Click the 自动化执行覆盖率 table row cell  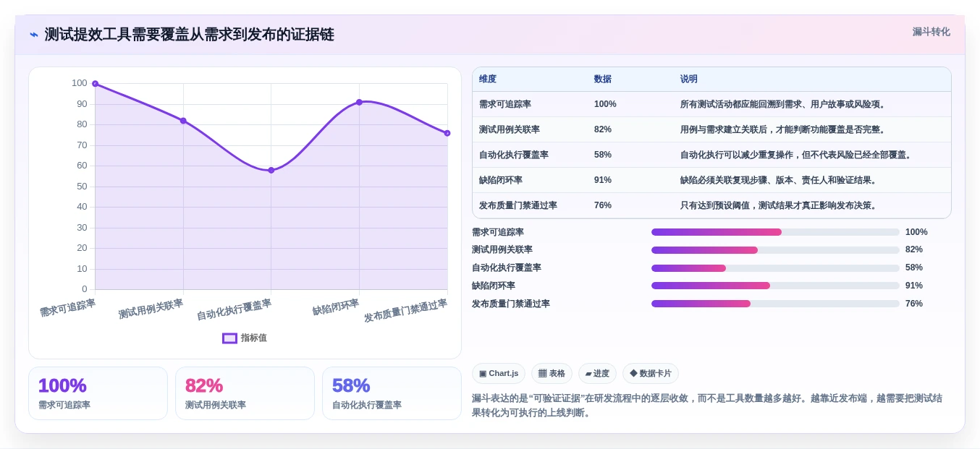[514, 155]
